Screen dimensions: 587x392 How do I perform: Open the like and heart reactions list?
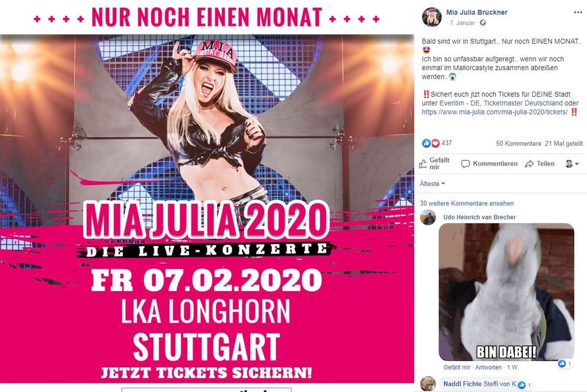tap(437, 143)
